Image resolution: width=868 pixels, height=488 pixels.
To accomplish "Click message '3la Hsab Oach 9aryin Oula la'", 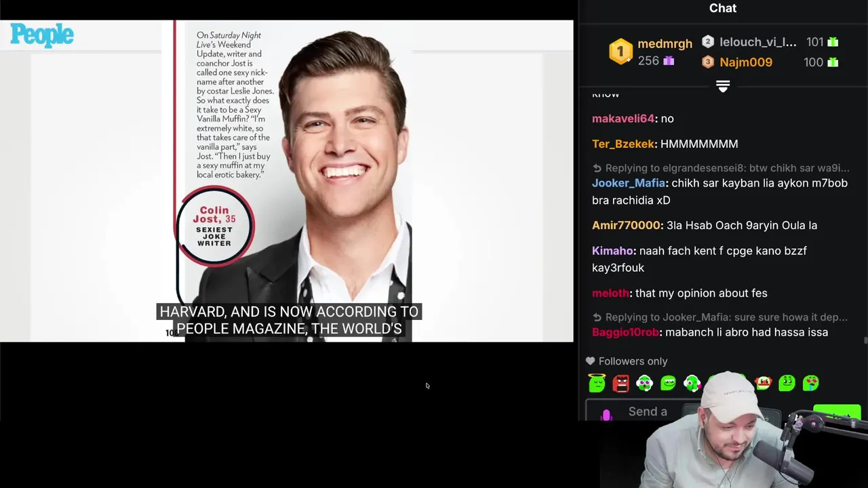I will pos(742,225).
